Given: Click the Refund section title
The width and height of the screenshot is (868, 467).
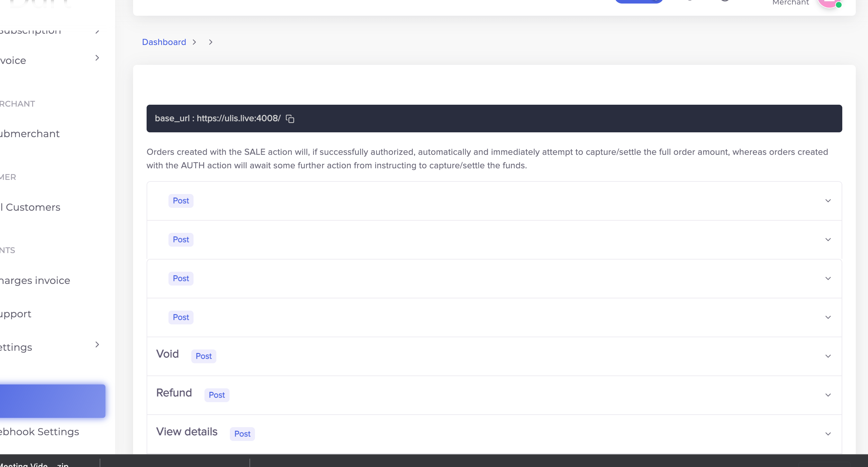Looking at the screenshot, I should point(174,392).
